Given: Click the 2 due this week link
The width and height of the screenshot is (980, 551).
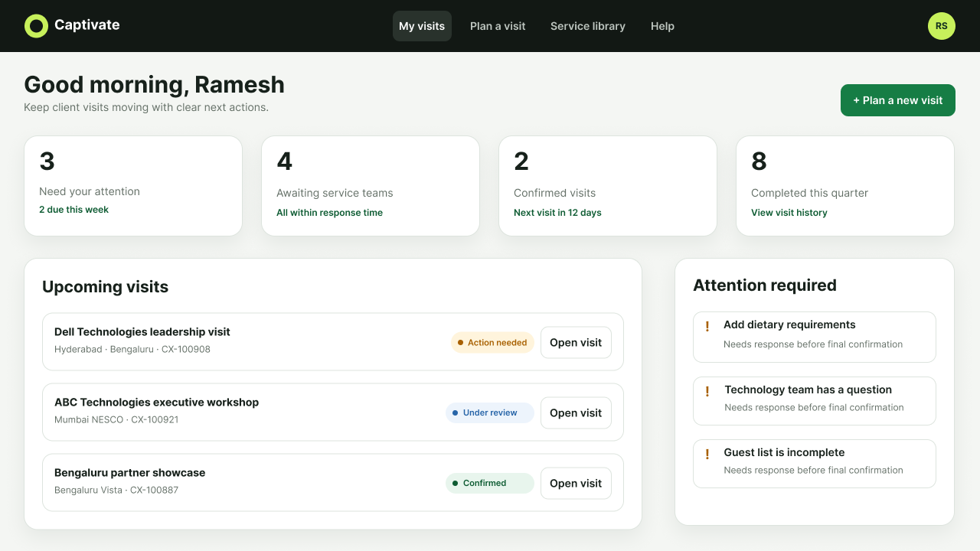Looking at the screenshot, I should point(74,210).
